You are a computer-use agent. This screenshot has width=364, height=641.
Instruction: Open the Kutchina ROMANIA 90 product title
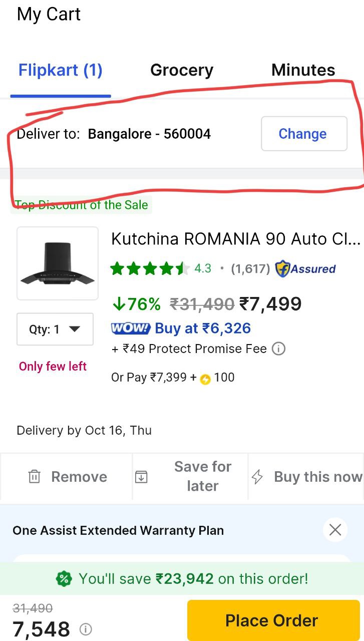coord(235,239)
